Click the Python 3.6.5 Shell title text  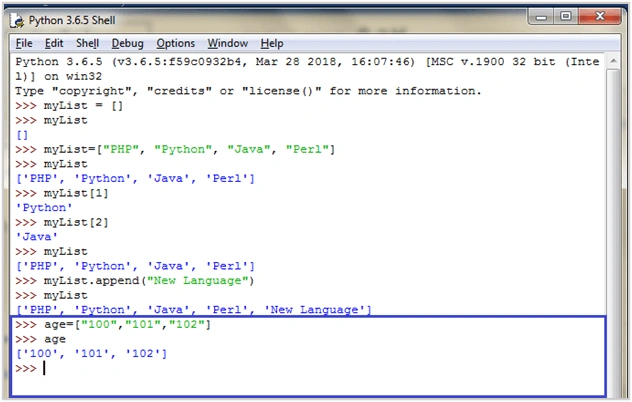tap(72, 20)
